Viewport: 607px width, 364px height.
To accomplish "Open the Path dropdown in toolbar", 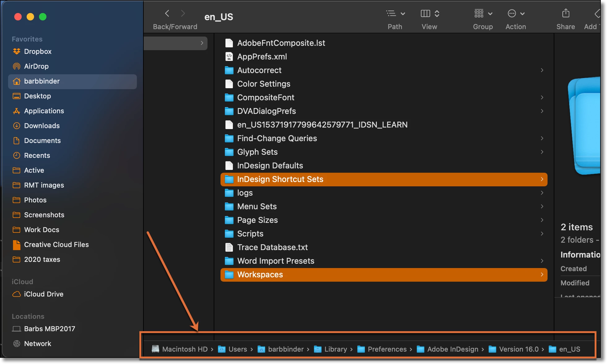I will tap(395, 14).
